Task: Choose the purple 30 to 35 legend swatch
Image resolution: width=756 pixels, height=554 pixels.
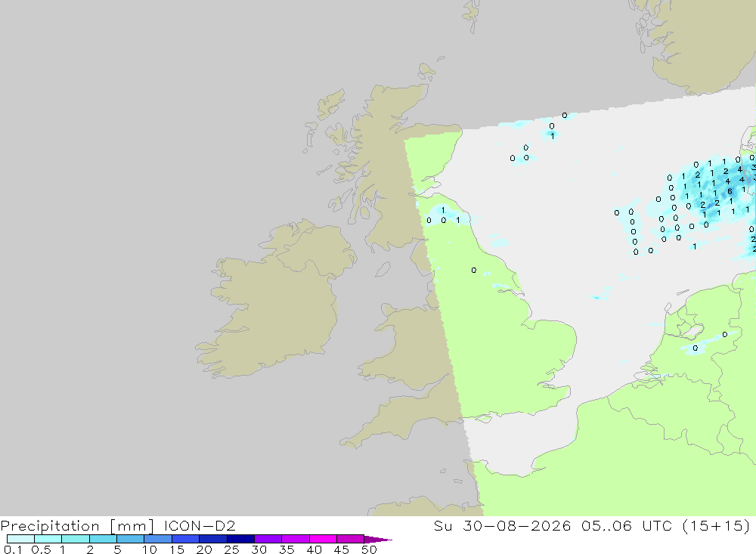Action: click(268, 539)
